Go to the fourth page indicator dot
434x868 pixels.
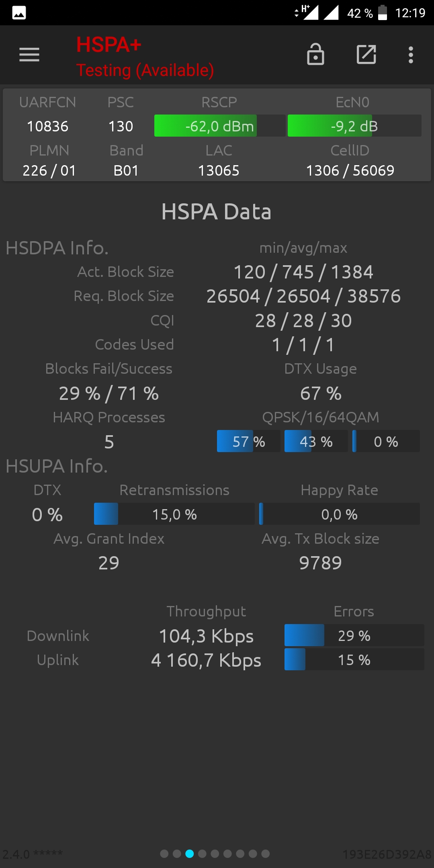click(x=202, y=854)
